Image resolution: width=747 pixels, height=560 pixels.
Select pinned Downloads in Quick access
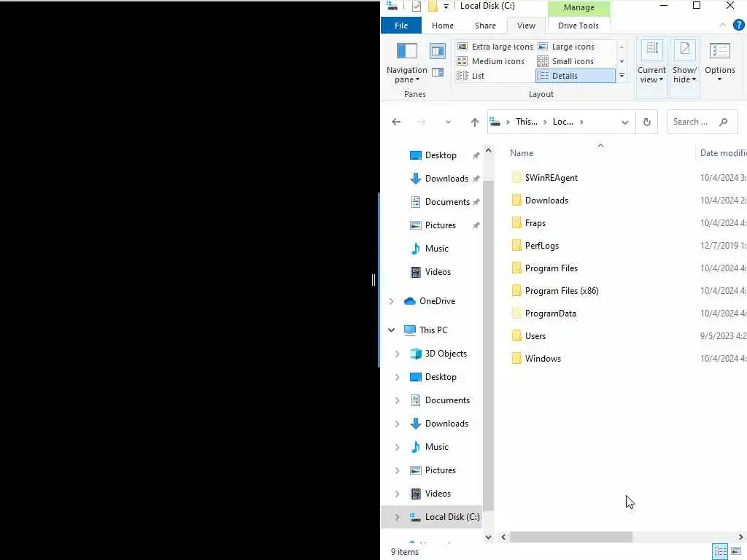[446, 179]
